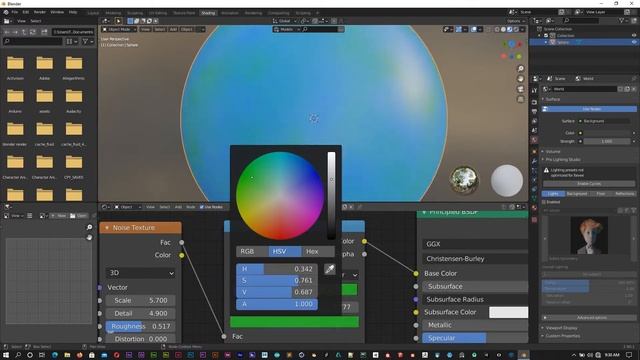Click New button in image editor
The height and width of the screenshot is (360, 640).
click(x=59, y=216)
